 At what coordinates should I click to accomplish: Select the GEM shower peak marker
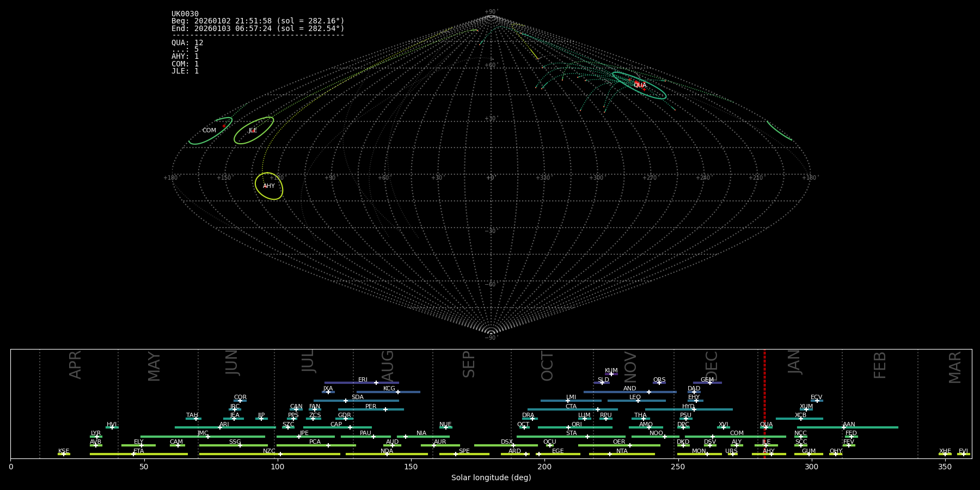point(709,383)
